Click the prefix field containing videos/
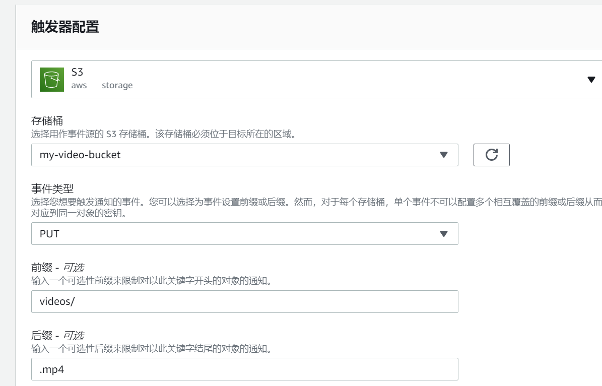The width and height of the screenshot is (602, 386). coord(245,302)
